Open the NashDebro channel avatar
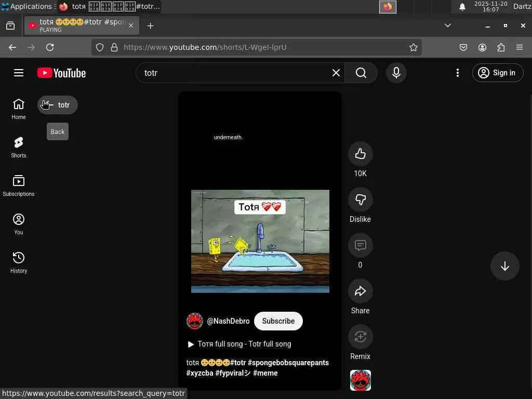 pyautogui.click(x=195, y=321)
